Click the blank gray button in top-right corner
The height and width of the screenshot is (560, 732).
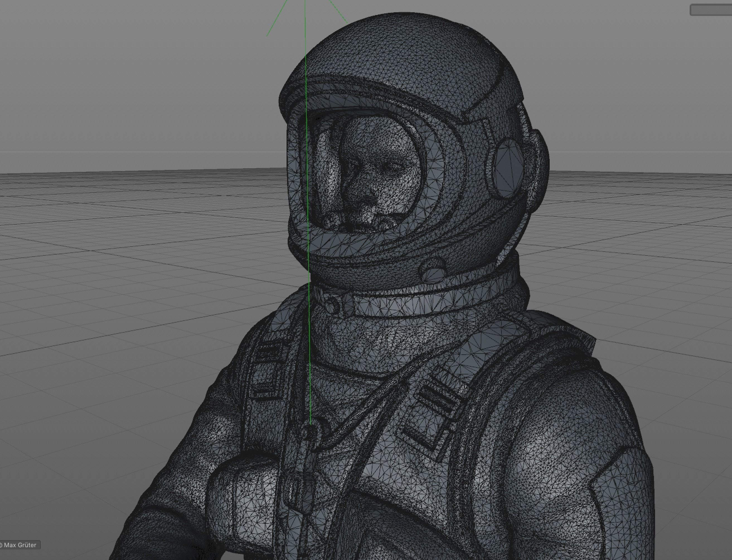tap(711, 10)
